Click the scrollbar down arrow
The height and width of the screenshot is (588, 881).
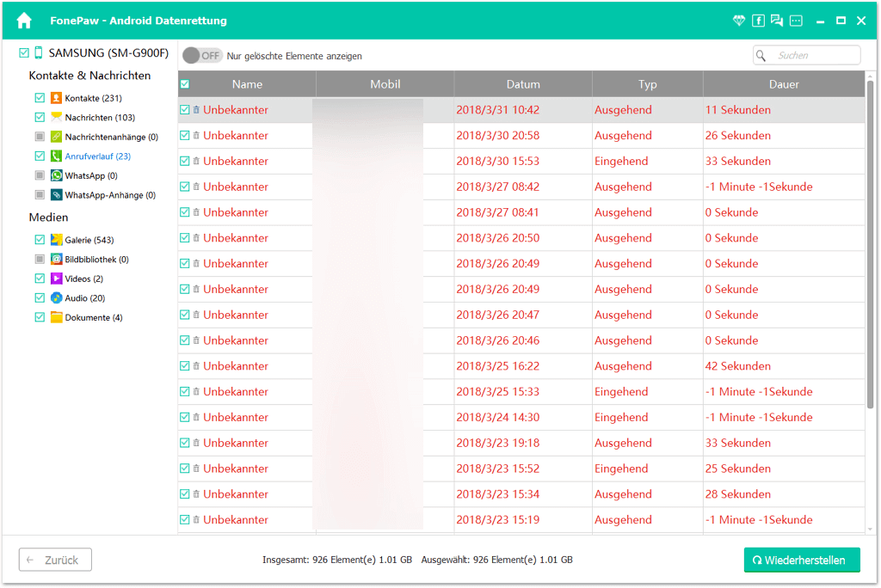[871, 529]
